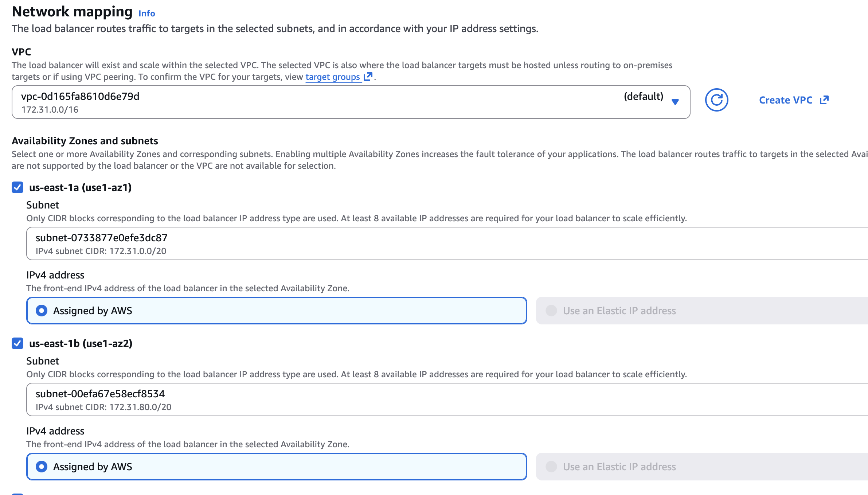The height and width of the screenshot is (495, 868).
Task: Click the refresh VPC list icon
Action: (716, 100)
